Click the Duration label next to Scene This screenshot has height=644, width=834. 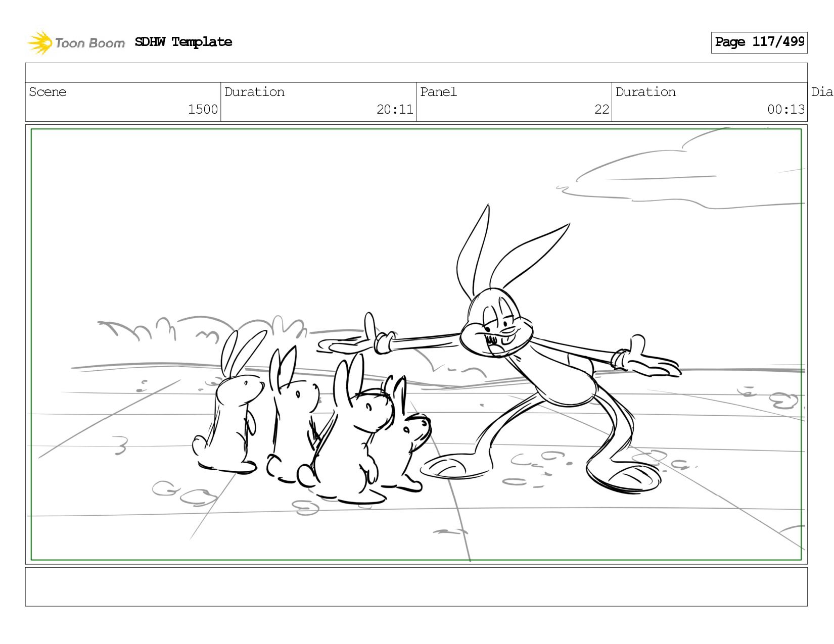[x=254, y=92]
